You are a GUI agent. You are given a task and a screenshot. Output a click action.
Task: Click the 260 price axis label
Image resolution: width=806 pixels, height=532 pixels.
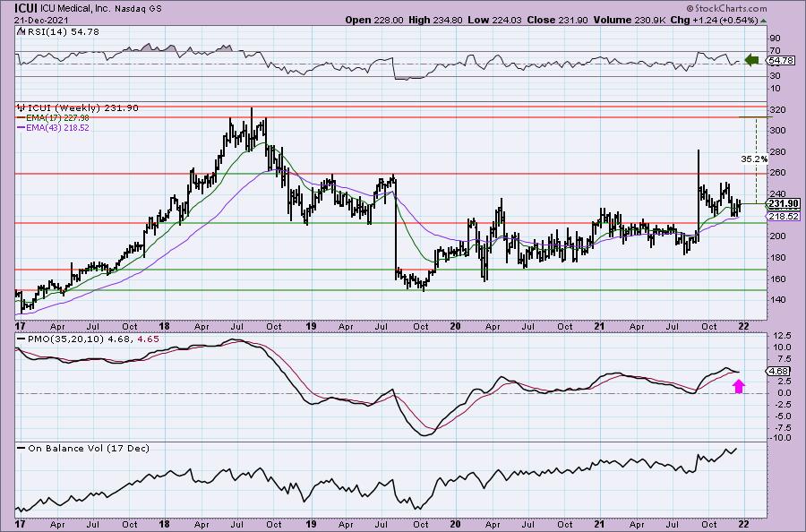tap(778, 173)
